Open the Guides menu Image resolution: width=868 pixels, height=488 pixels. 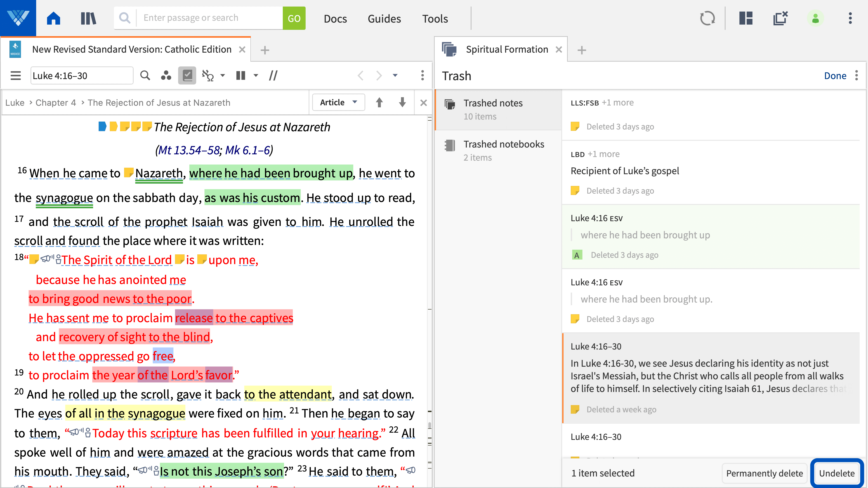(384, 19)
